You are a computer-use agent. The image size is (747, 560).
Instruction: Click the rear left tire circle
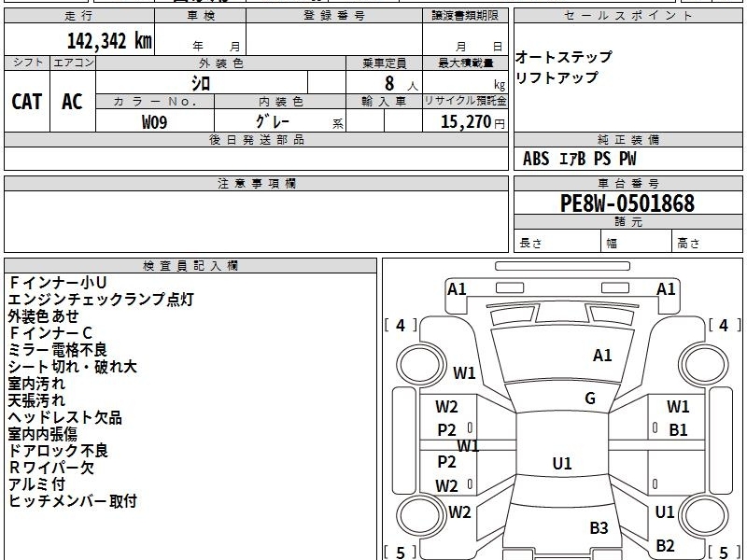point(420,515)
